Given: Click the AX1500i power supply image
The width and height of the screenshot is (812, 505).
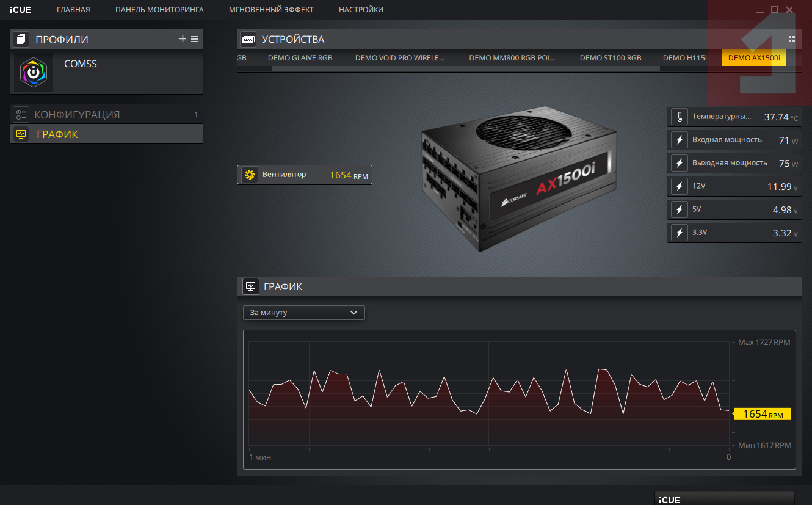Looking at the screenshot, I should 518,179.
